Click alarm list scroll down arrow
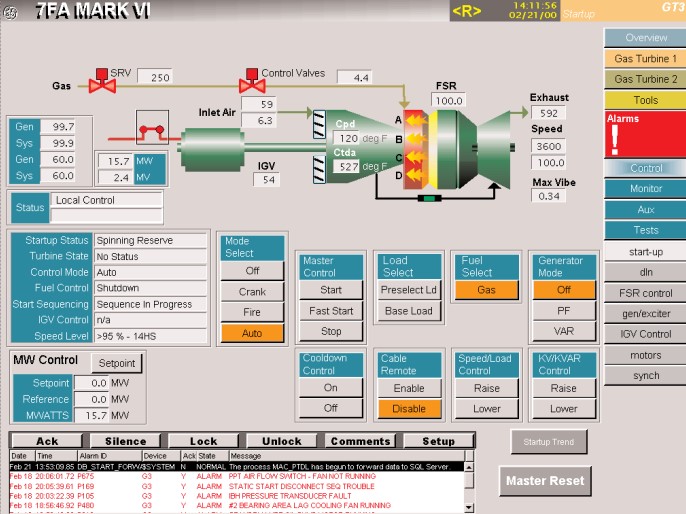The width and height of the screenshot is (686, 514). point(469,508)
